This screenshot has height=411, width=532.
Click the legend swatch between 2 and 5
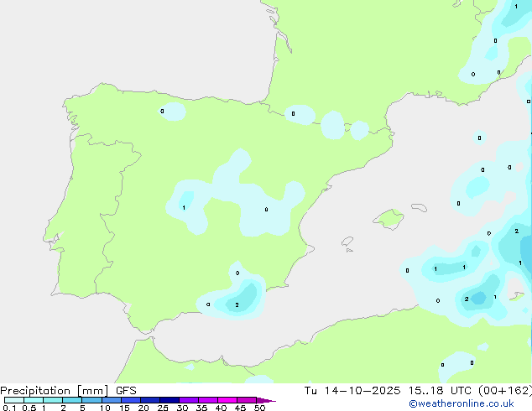click(72, 400)
